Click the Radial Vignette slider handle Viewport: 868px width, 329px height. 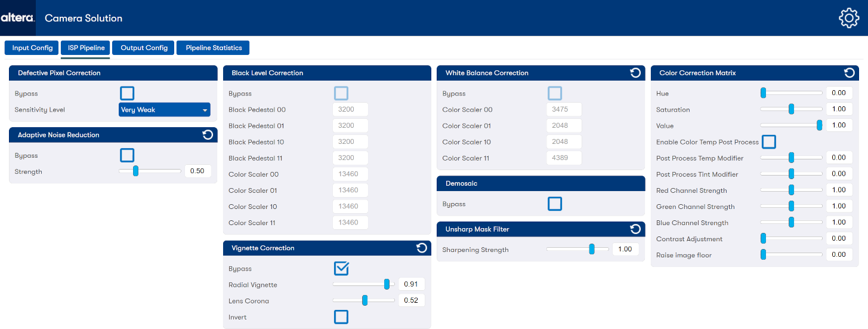(387, 284)
